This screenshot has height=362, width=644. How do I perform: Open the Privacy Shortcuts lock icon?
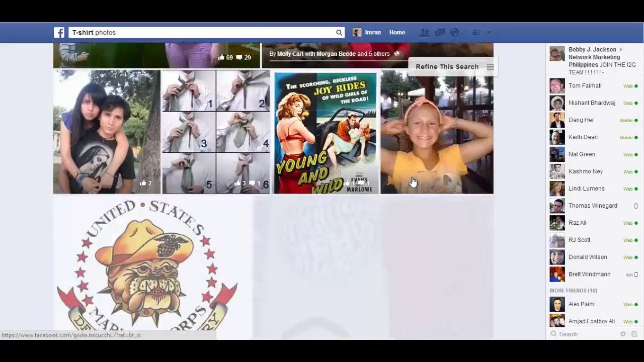tap(475, 33)
